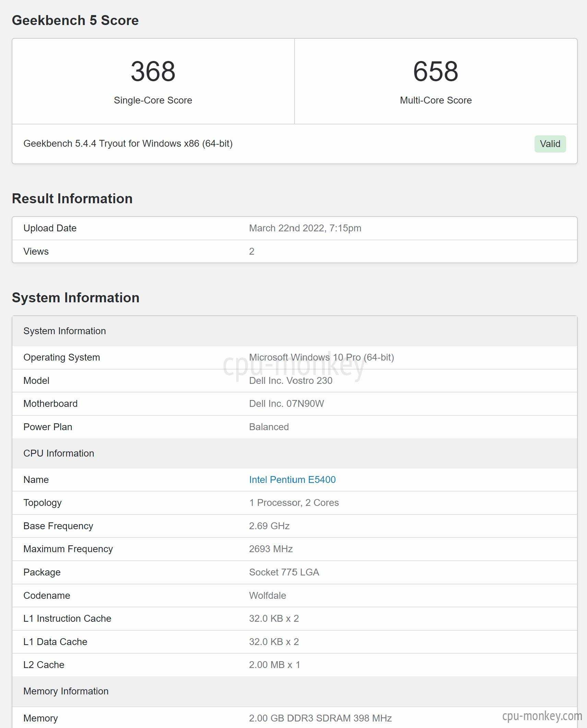Click the Topology 1 Processor, 2 Cores value
This screenshot has width=587, height=728.
point(294,502)
